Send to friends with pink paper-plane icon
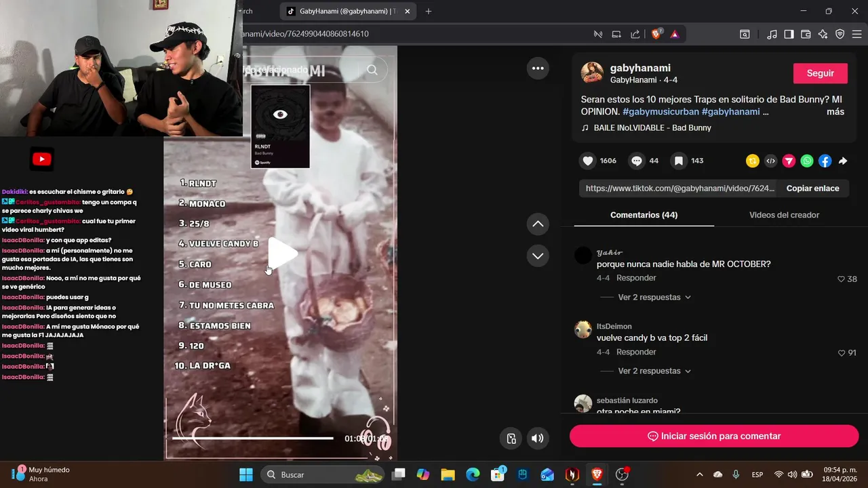 tap(789, 161)
